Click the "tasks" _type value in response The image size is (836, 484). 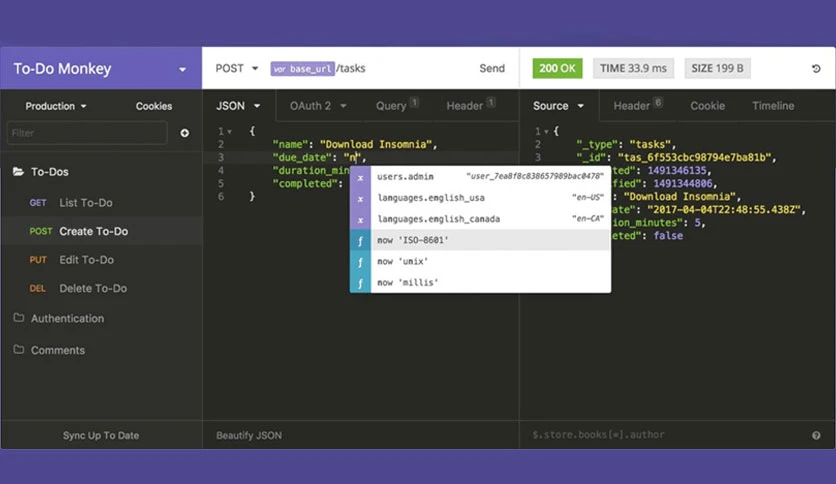[650, 144]
